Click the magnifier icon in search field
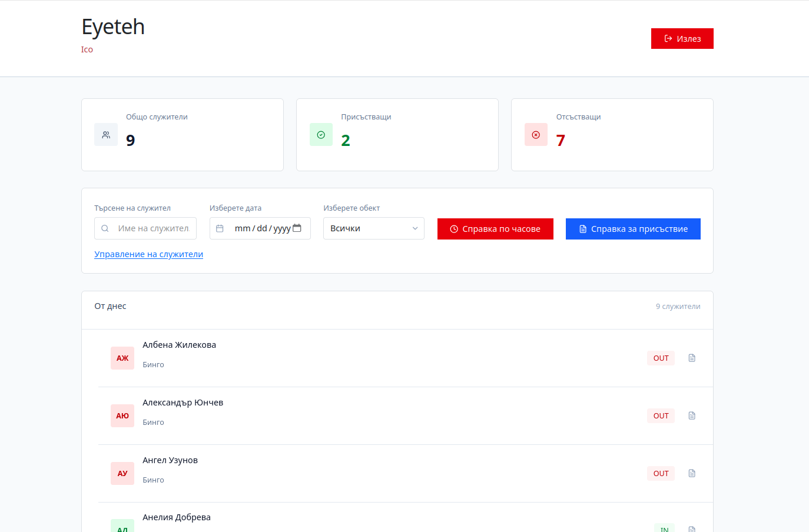Screen dimensions: 809x532 pyautogui.click(x=105, y=228)
